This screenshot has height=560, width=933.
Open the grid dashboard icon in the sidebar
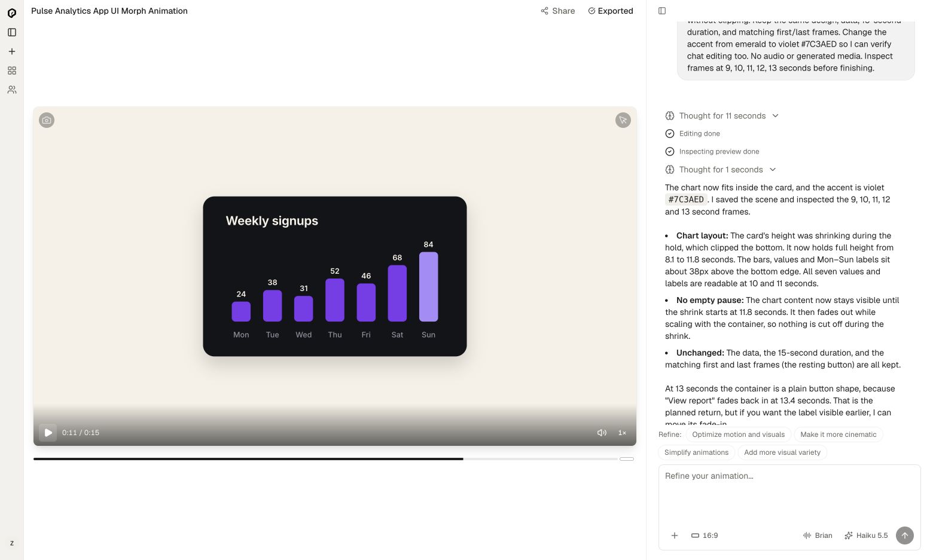click(12, 71)
